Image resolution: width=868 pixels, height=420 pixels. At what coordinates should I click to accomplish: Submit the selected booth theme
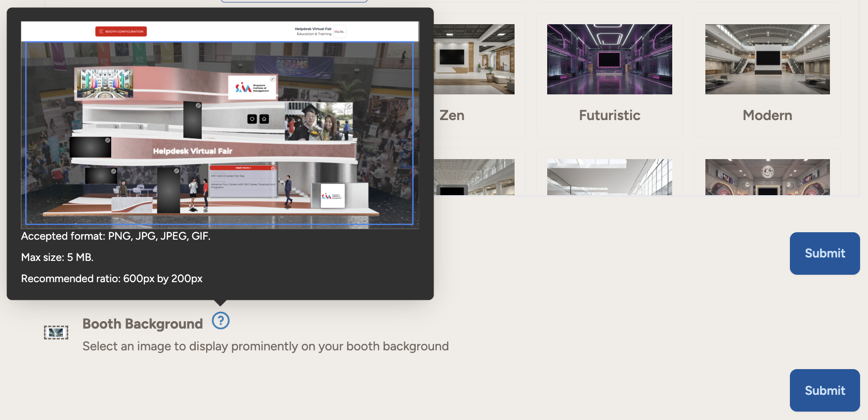tap(825, 253)
